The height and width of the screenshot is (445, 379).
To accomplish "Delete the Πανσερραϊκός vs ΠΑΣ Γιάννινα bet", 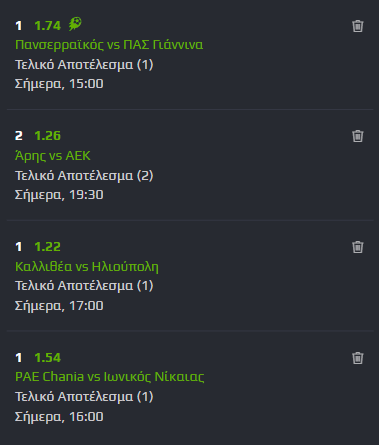I will (x=357, y=26).
